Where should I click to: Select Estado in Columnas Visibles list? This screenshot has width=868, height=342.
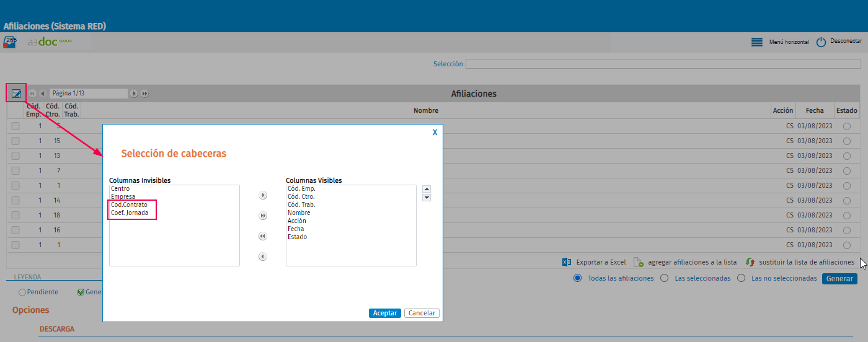[x=297, y=237]
